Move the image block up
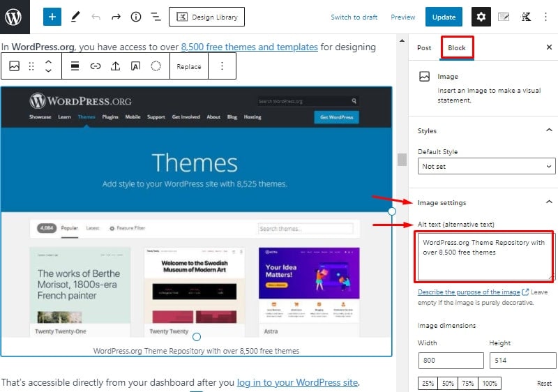Screen dimensions: 558x392 coord(48,62)
